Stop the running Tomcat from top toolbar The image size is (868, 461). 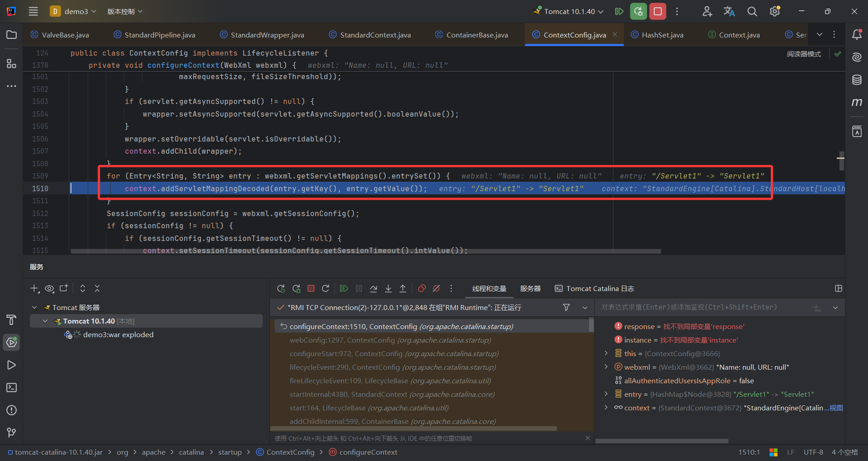tap(658, 11)
